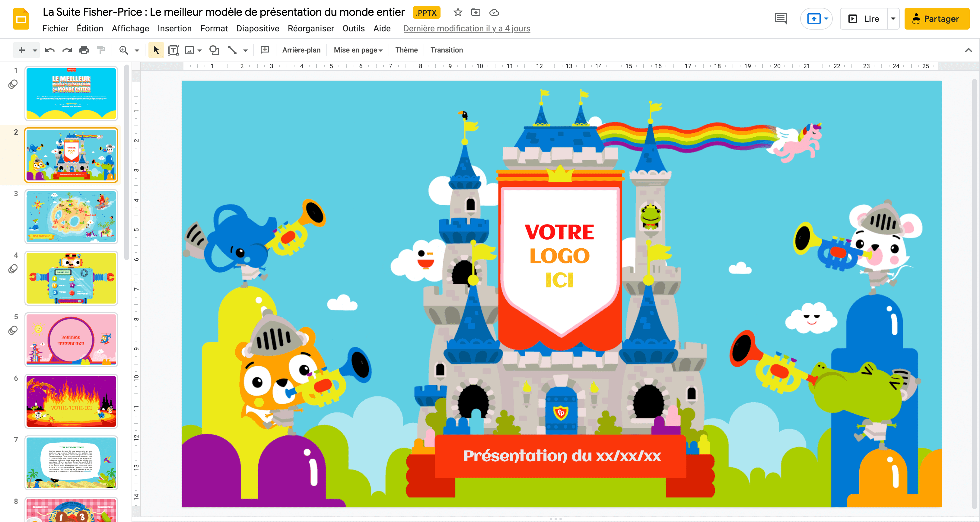
Task: Open the Insertion menu
Action: click(175, 29)
